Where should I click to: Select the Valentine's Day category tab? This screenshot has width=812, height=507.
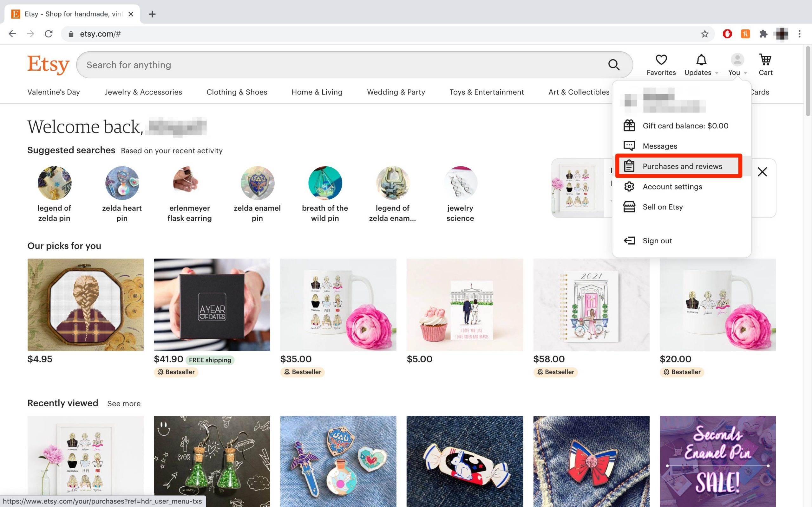53,92
